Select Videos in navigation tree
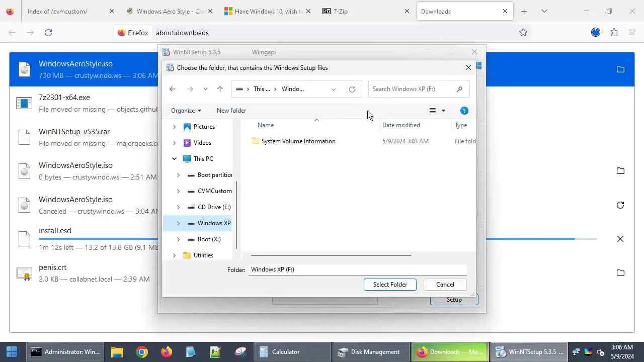Screen dimensions: 644x362 (202, 143)
